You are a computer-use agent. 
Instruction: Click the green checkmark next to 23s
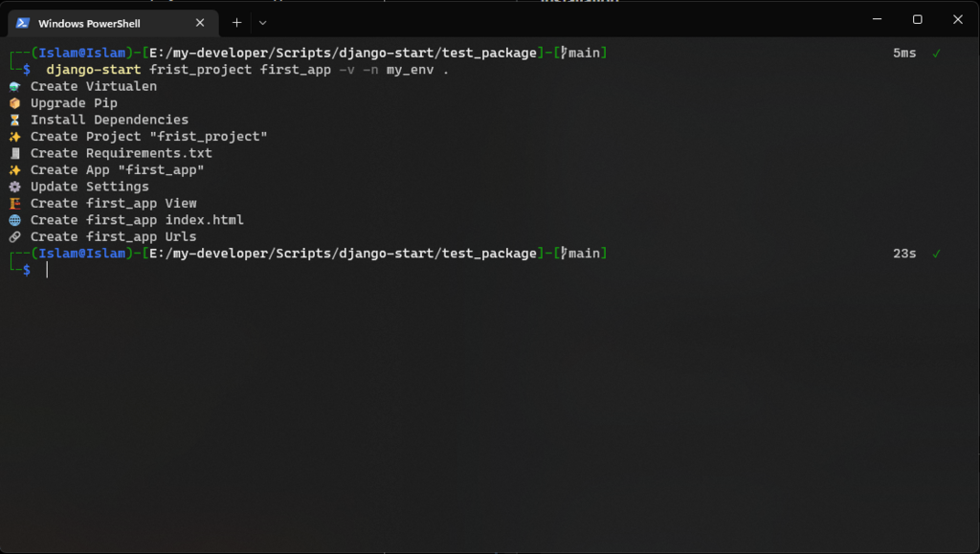(936, 254)
